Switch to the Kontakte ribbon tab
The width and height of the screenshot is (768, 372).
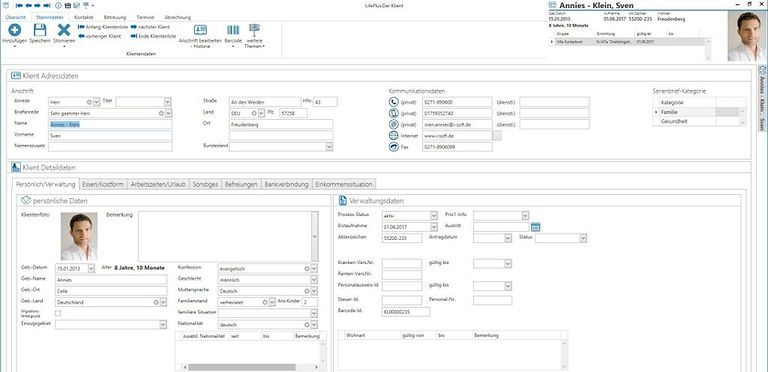84,17
